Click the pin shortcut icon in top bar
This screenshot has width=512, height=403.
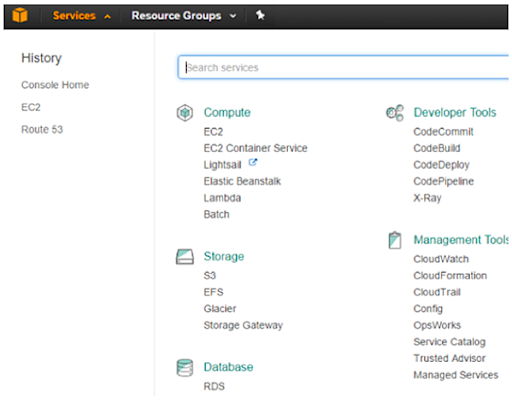pyautogui.click(x=260, y=15)
